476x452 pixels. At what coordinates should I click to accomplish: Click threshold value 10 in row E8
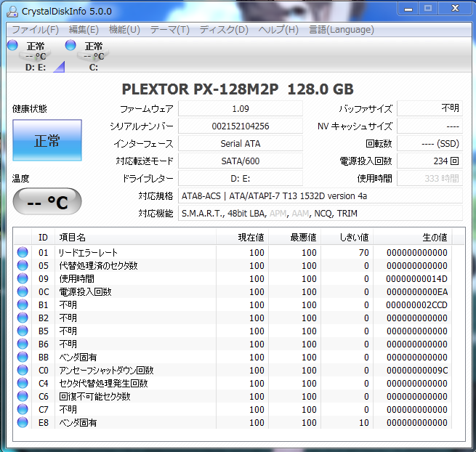tap(363, 422)
